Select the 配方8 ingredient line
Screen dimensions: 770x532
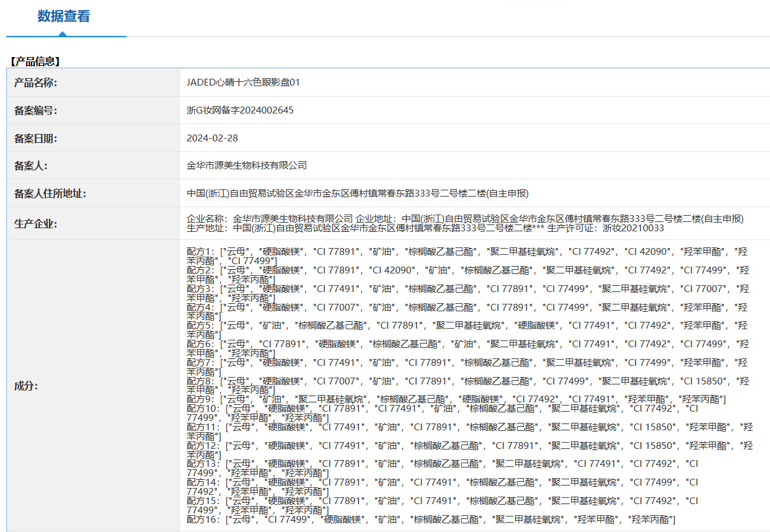point(467,385)
